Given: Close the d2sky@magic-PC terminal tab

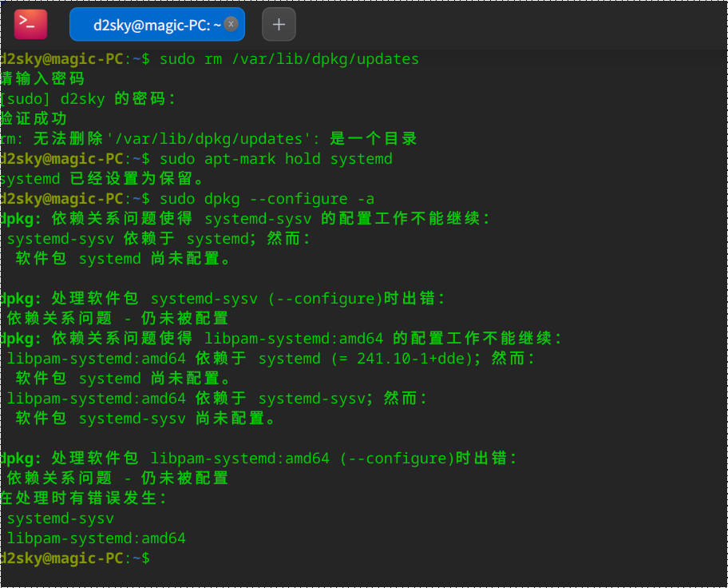Looking at the screenshot, I should coord(231,24).
